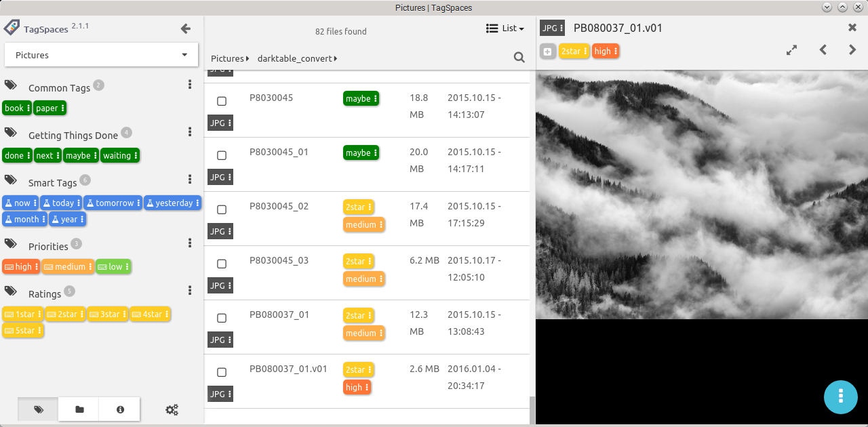868x427 pixels.
Task: Close the PB080037_01.v01 file preview
Action: pos(852,28)
